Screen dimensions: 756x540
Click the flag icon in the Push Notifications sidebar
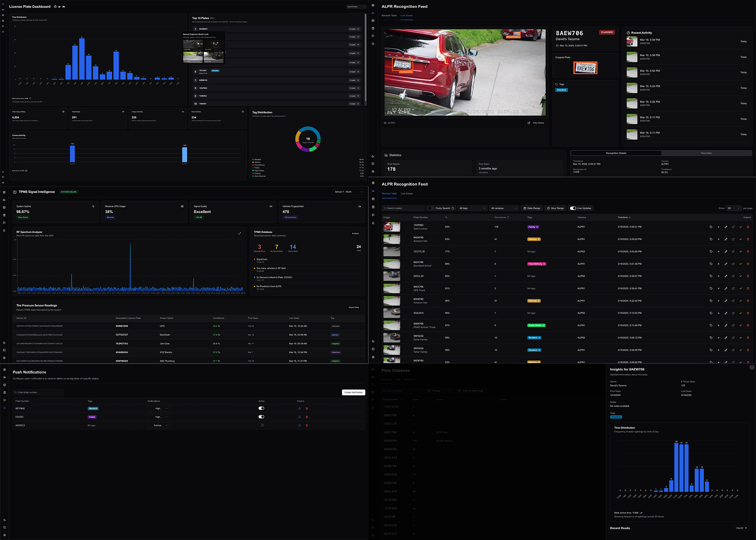tap(4, 400)
